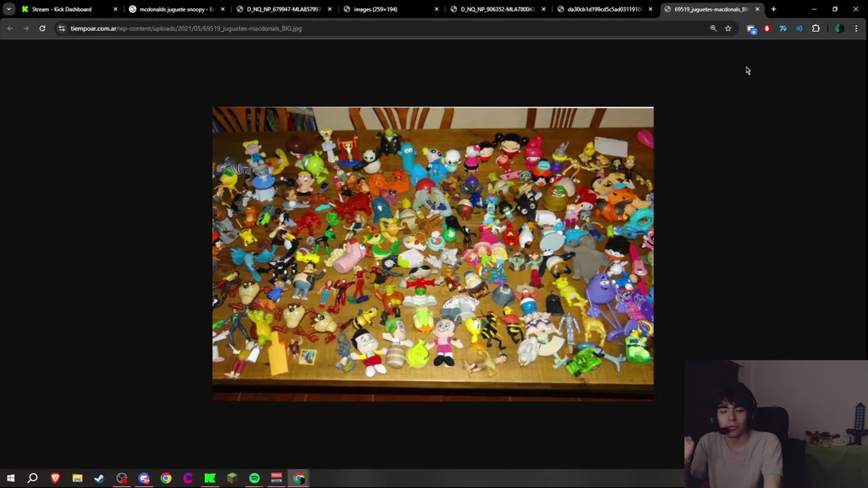Switch to the D_NQ_NP_679947 tab

click(283, 9)
